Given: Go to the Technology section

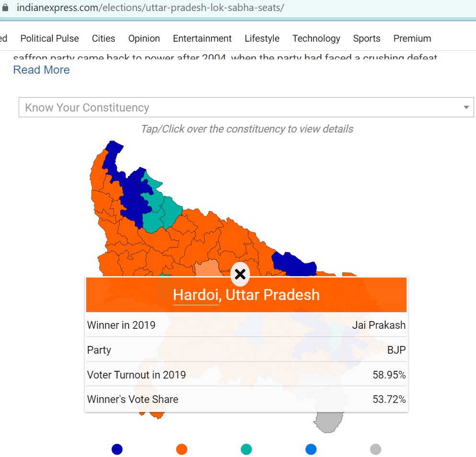Looking at the screenshot, I should pyautogui.click(x=317, y=39).
